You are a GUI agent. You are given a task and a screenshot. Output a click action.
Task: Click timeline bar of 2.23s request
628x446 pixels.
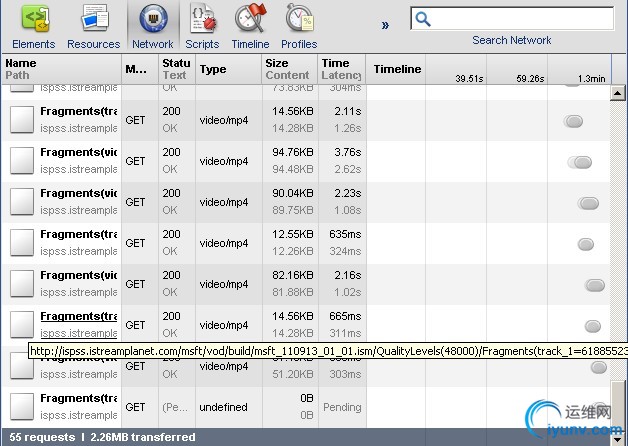click(x=588, y=203)
